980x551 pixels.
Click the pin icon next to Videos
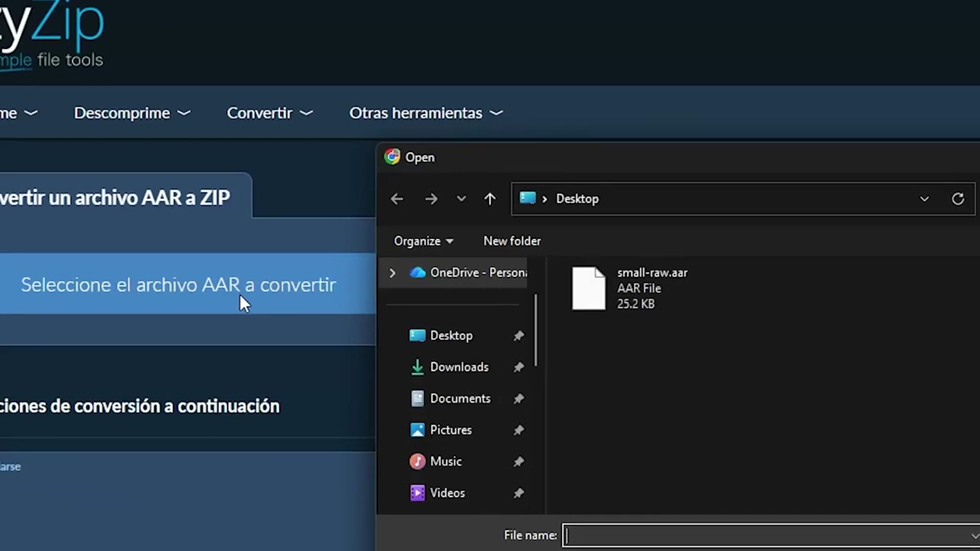point(519,493)
